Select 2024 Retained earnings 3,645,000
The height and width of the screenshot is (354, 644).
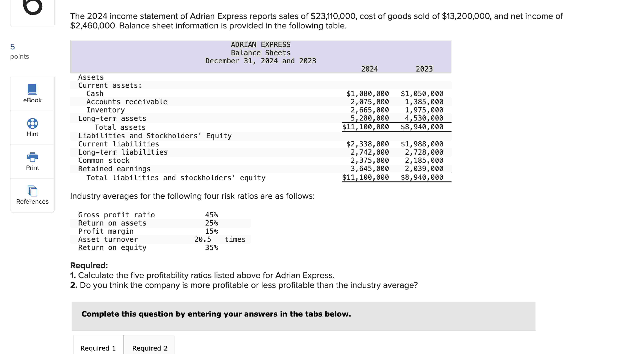pyautogui.click(x=369, y=169)
